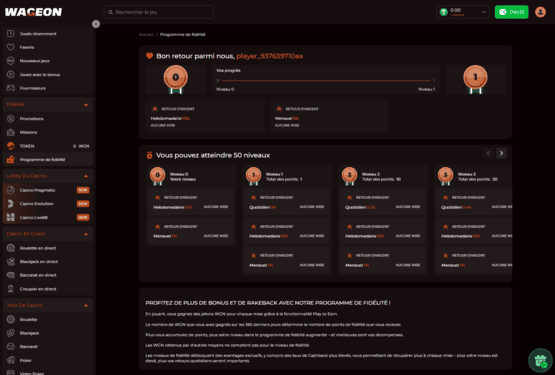555x375 pixels.
Task: Click the Mensuel cashback card in welcome panel
Action: click(329, 116)
